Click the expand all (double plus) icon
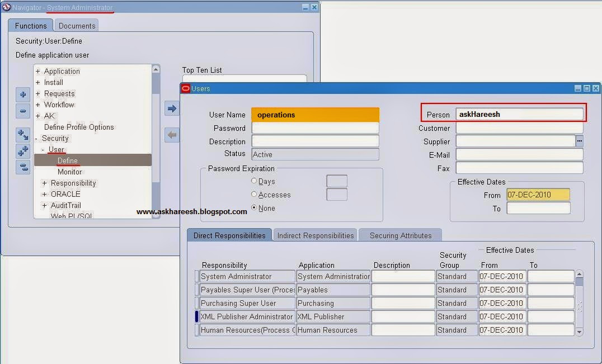 [23, 151]
